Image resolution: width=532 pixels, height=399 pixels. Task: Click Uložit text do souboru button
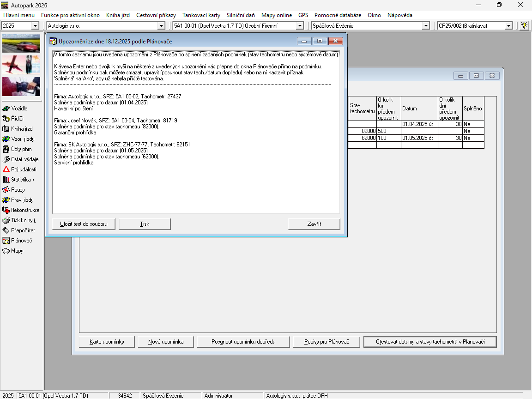tap(84, 224)
